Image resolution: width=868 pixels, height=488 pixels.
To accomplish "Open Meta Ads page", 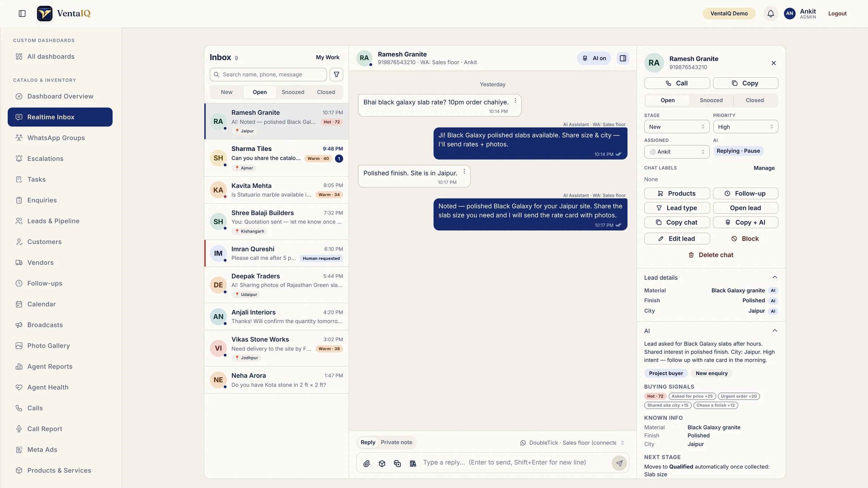I will [x=60, y=450].
